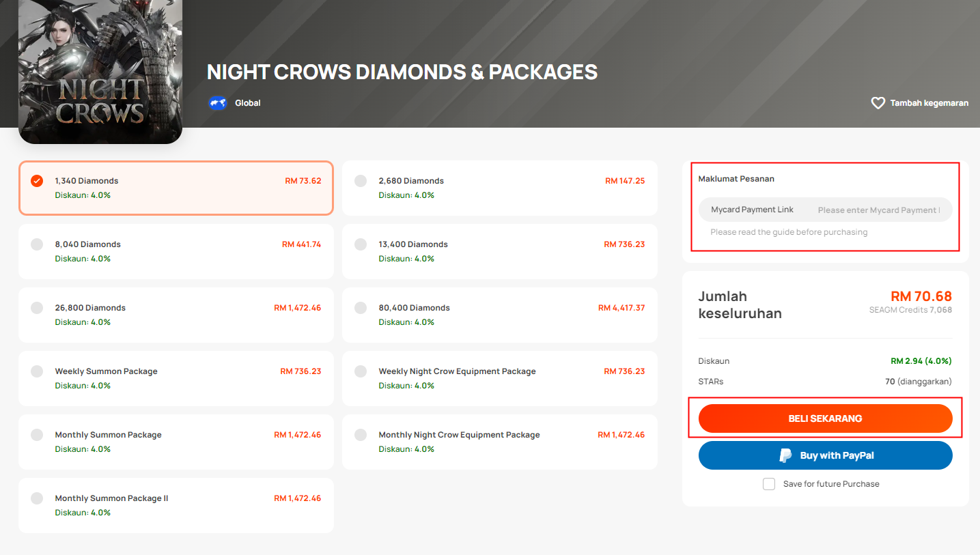Pick the Monthly Summon Package option
The height and width of the screenshot is (555, 980).
176,442
